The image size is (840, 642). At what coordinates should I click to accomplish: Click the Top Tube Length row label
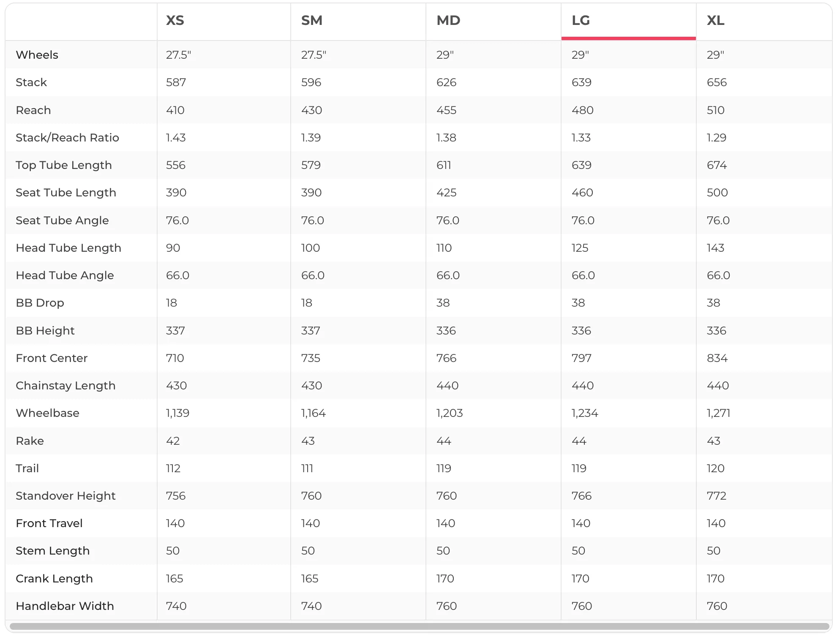point(64,165)
